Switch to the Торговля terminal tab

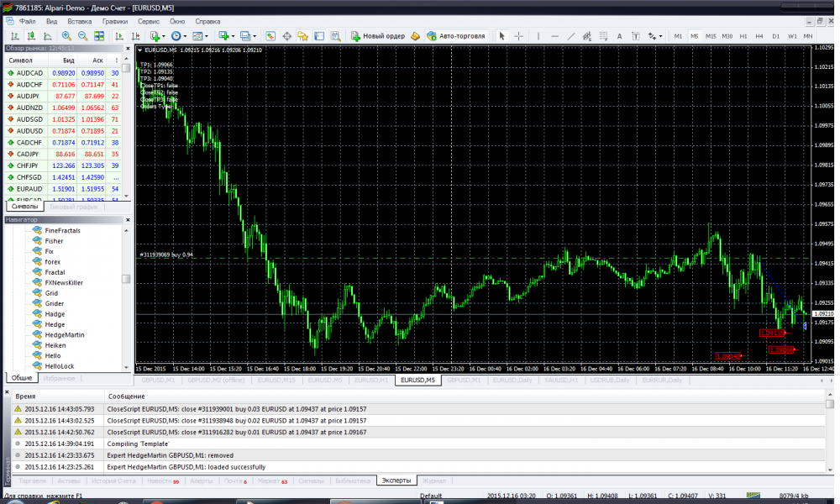point(32,480)
